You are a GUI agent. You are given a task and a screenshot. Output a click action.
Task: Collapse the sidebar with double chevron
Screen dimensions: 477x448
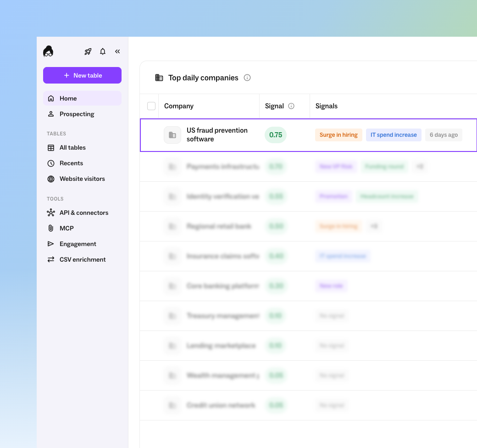point(117,51)
